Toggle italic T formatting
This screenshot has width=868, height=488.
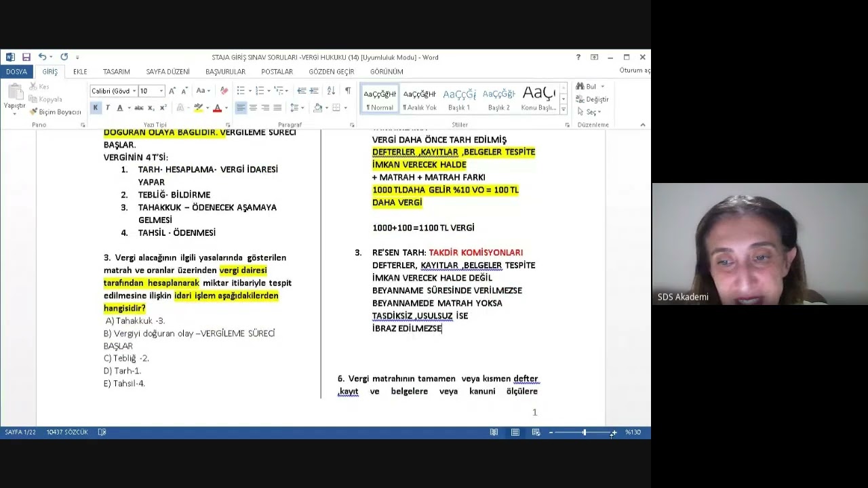click(x=107, y=108)
